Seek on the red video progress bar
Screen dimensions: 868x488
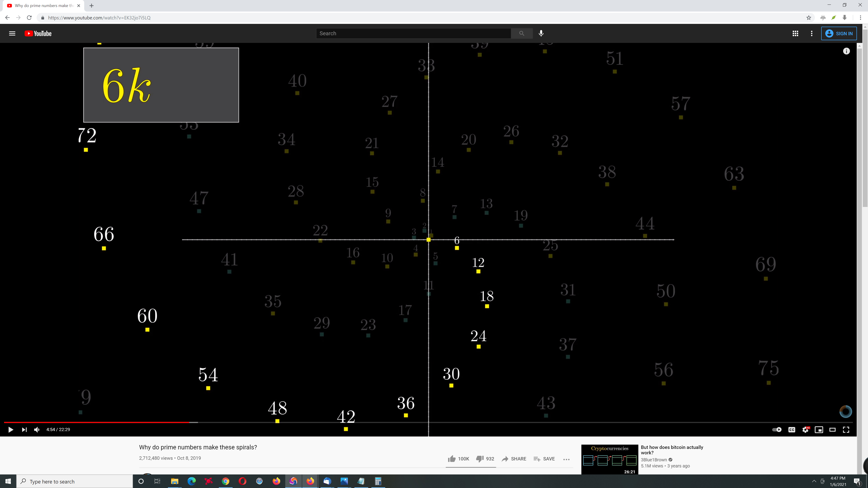(x=101, y=422)
